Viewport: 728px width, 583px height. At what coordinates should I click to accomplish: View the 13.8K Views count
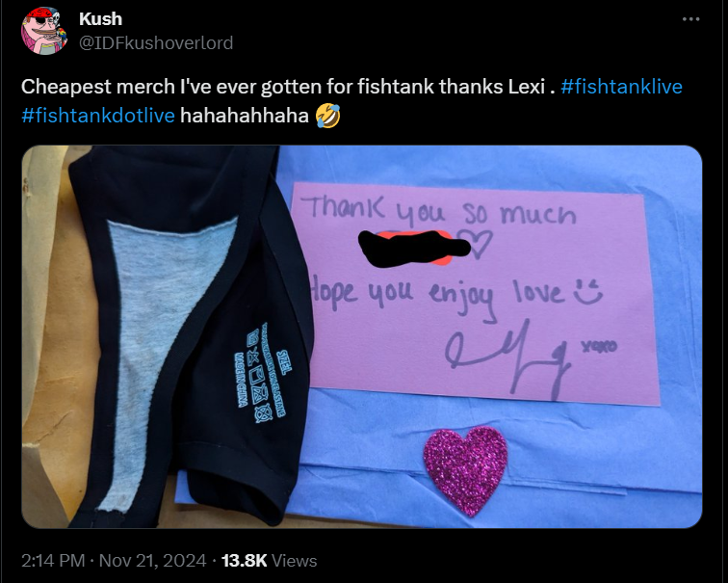(x=270, y=561)
